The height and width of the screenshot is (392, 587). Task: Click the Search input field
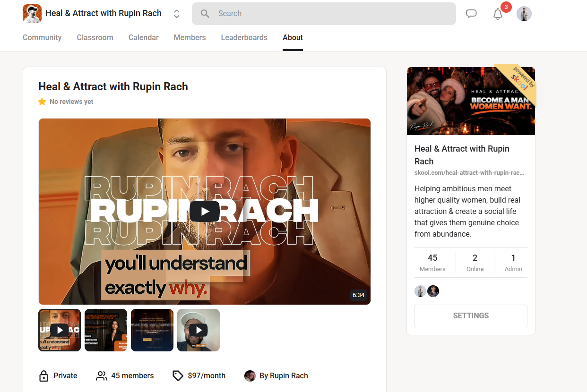point(324,14)
